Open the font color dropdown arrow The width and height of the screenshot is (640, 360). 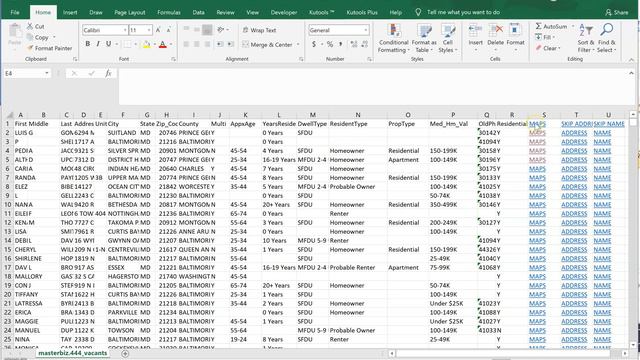pyautogui.click(x=171, y=44)
